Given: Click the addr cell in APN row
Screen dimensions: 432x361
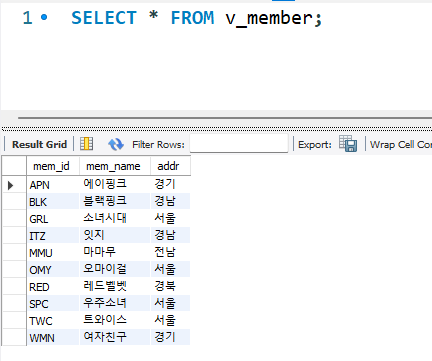Looking at the screenshot, I should [x=170, y=184].
